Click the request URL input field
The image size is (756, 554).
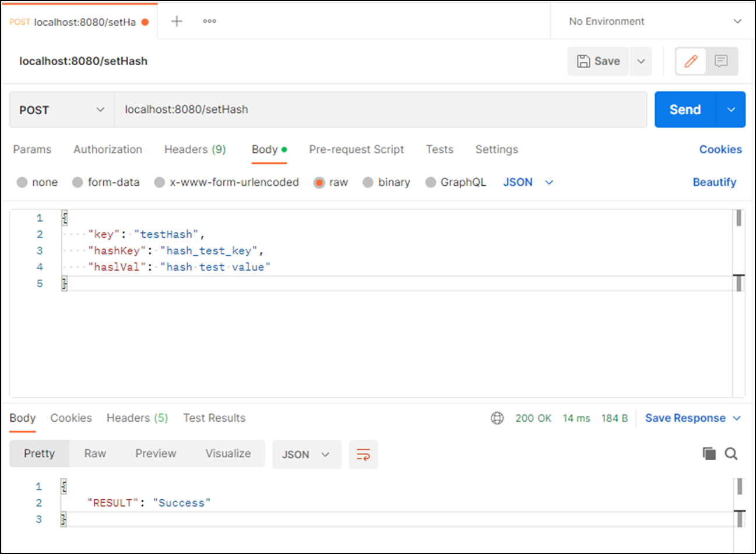(381, 110)
